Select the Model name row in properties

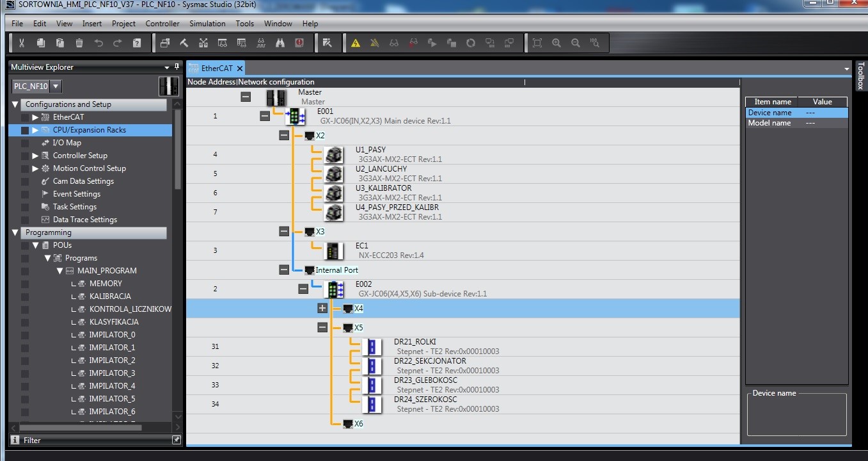(796, 123)
